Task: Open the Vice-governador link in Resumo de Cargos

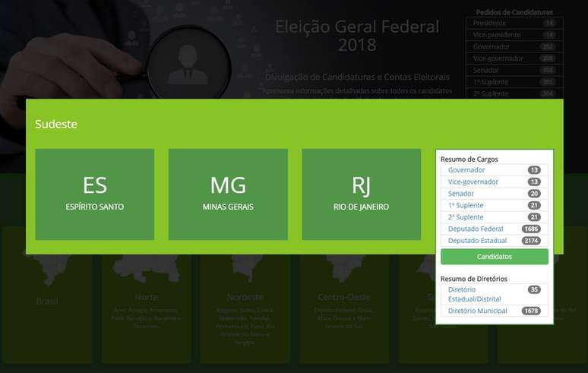Action: (x=473, y=182)
